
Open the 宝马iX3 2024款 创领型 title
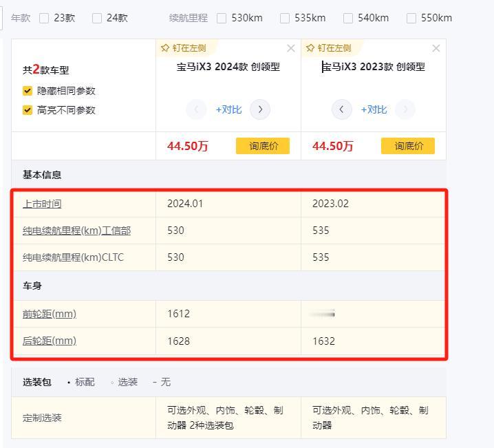coord(228,67)
